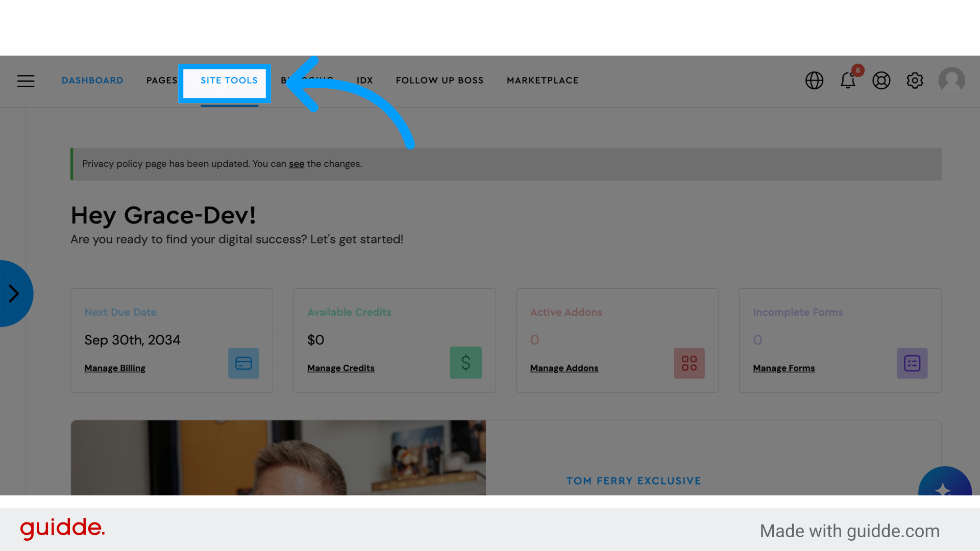This screenshot has height=551, width=980.
Task: Click the guidde logo
Action: 62,529
